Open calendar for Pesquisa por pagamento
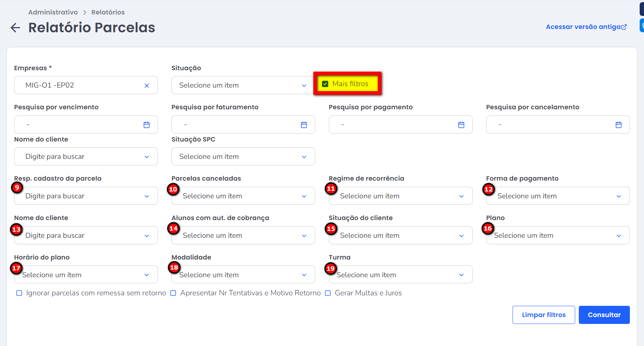 click(461, 125)
